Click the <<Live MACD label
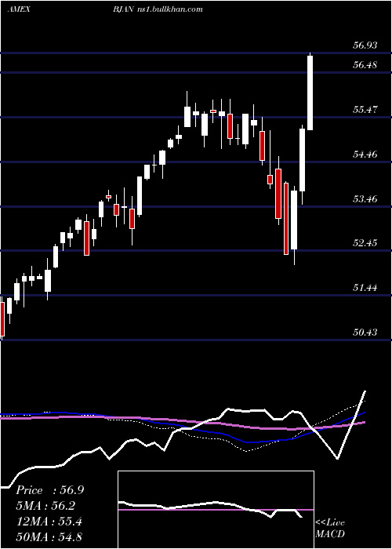 (330, 528)
